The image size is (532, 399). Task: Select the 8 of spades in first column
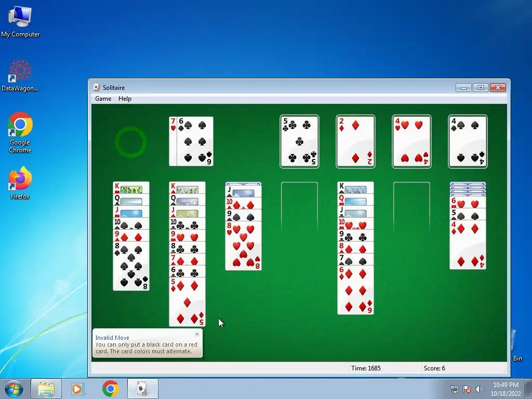point(131,266)
